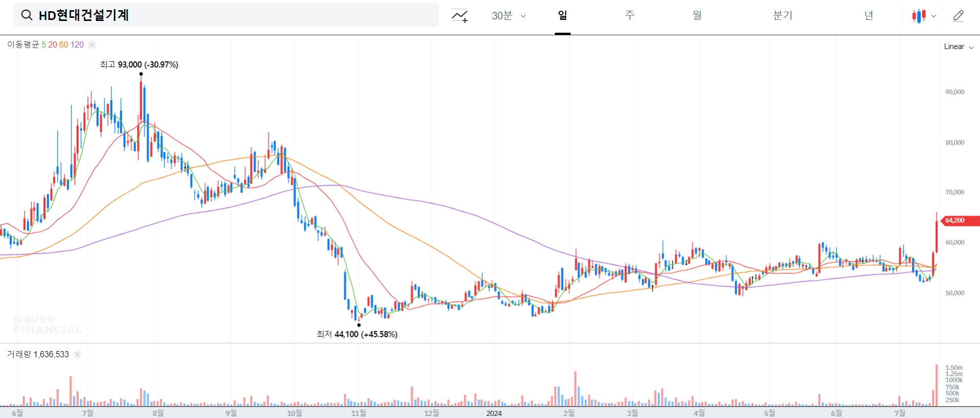Screen dimensions: 980x418
Task: Remove the volume indicator
Action: (x=78, y=354)
